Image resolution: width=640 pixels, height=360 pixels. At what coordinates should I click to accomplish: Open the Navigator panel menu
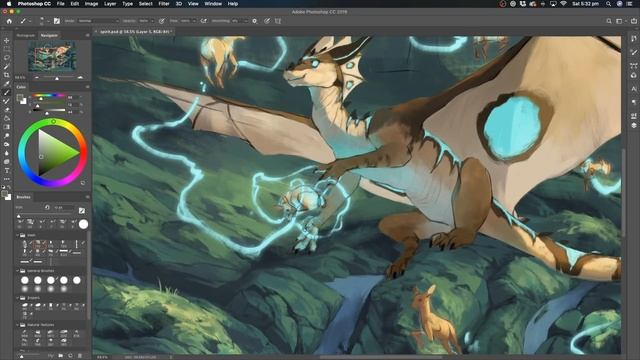(x=87, y=36)
